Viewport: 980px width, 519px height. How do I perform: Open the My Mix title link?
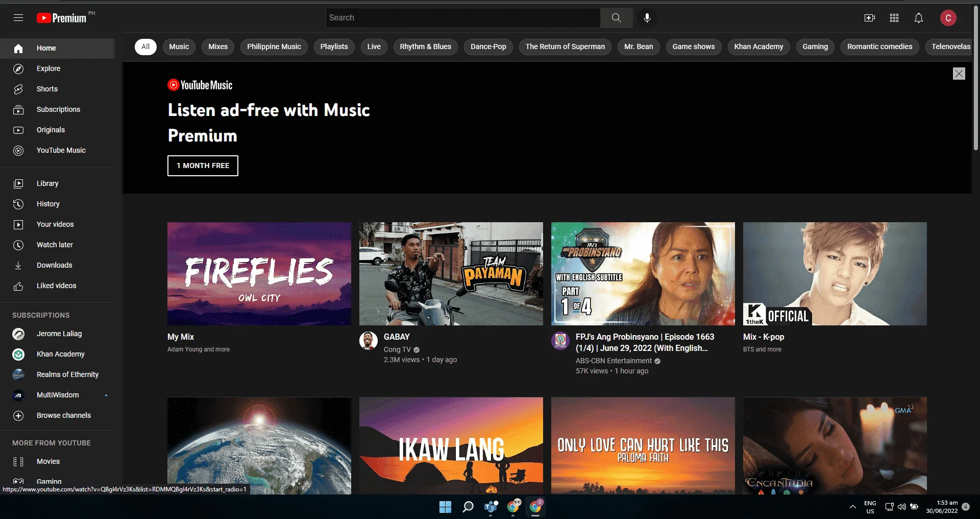click(181, 337)
